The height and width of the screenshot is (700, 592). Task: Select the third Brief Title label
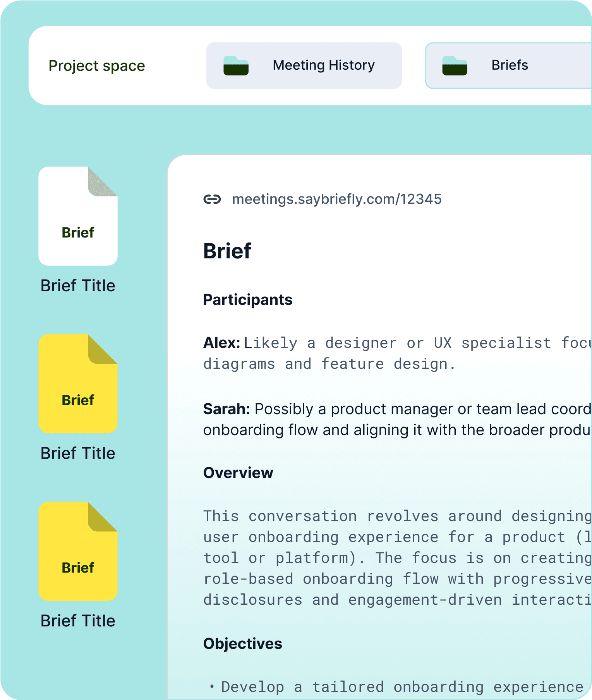78,621
